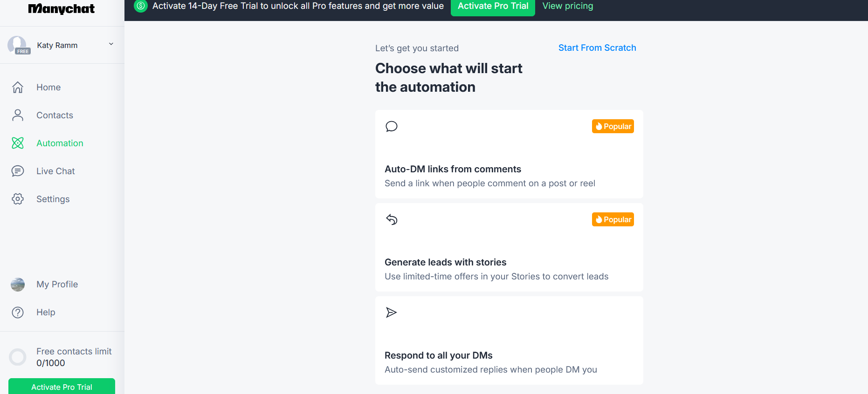The image size is (868, 394).
Task: Go to the Automation menu item
Action: point(60,143)
